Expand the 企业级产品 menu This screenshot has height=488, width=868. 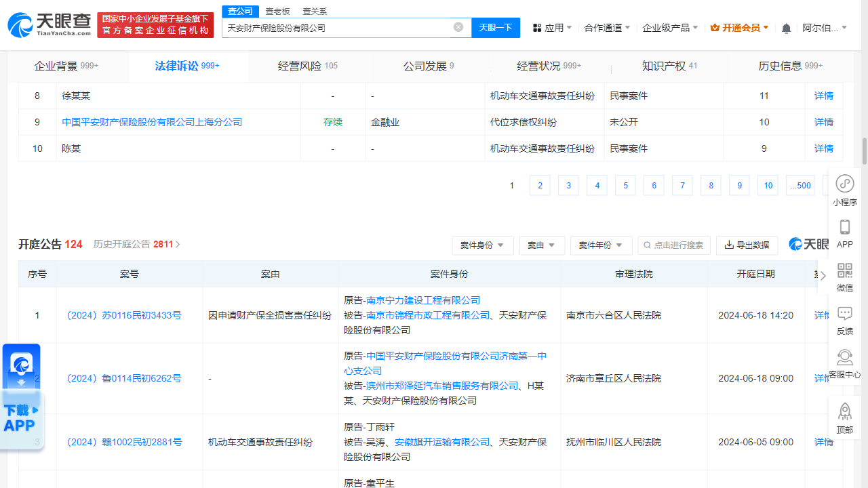(x=670, y=28)
